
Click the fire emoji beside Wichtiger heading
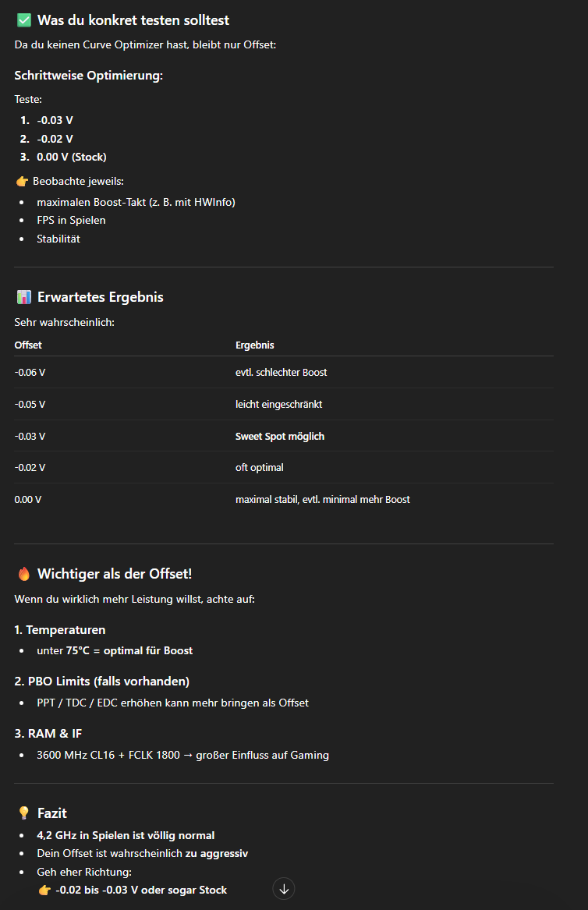[24, 574]
